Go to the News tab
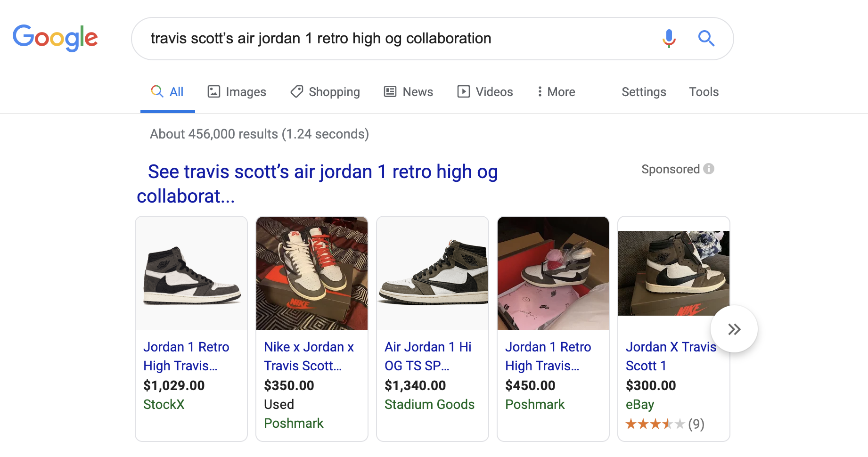Viewport: 868px width, 457px height. coord(409,92)
